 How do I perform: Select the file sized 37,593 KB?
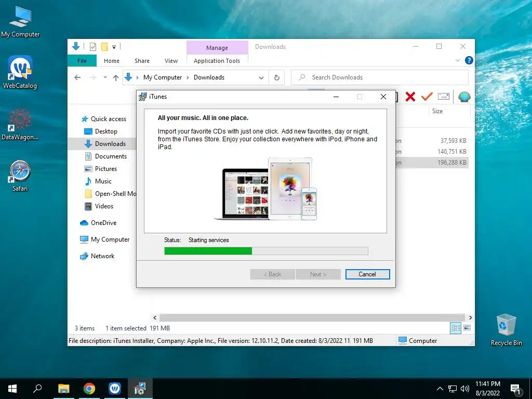(x=453, y=140)
